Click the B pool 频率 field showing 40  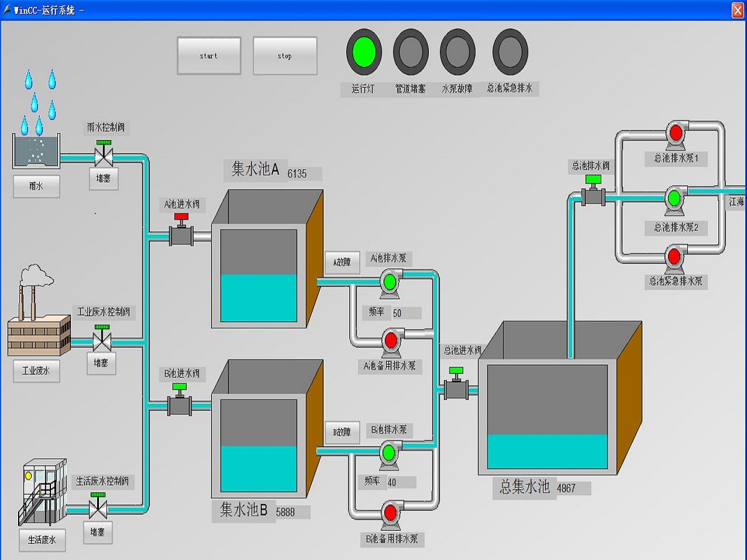pos(401,482)
